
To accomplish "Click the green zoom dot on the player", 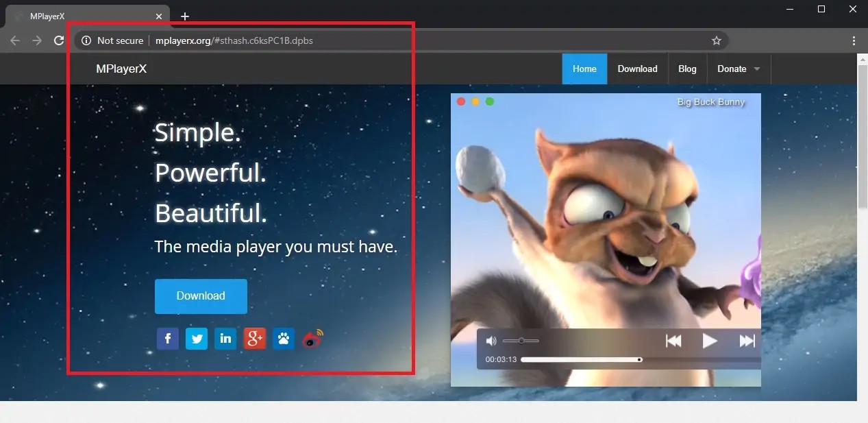I will pyautogui.click(x=490, y=101).
